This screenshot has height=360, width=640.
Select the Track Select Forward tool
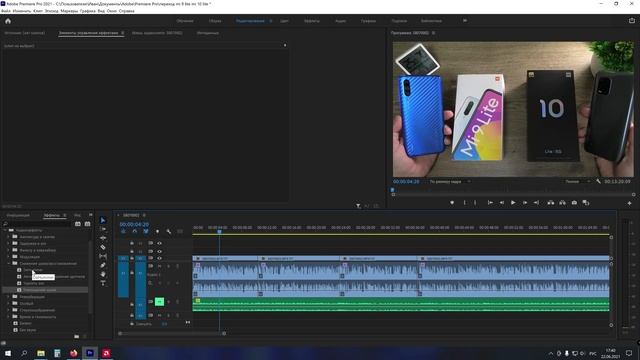(x=103, y=229)
